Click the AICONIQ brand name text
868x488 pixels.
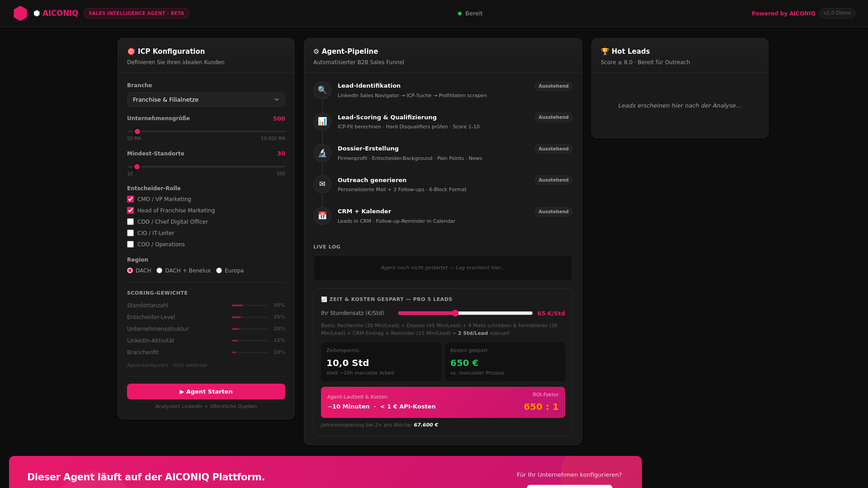coord(60,14)
